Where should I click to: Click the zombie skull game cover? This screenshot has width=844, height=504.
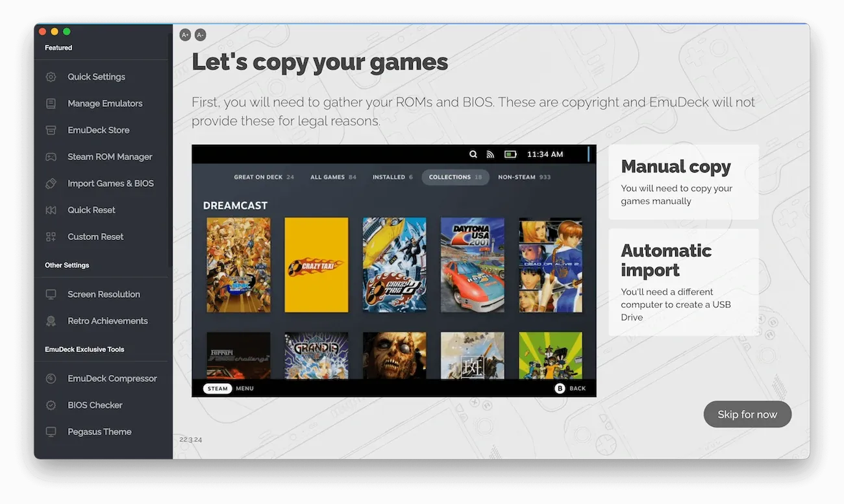[394, 355]
